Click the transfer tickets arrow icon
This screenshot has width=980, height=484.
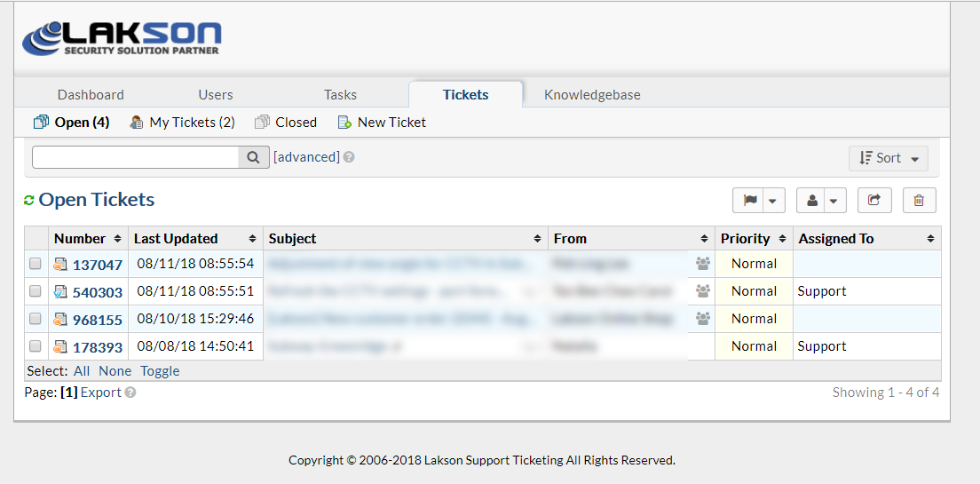pos(874,201)
